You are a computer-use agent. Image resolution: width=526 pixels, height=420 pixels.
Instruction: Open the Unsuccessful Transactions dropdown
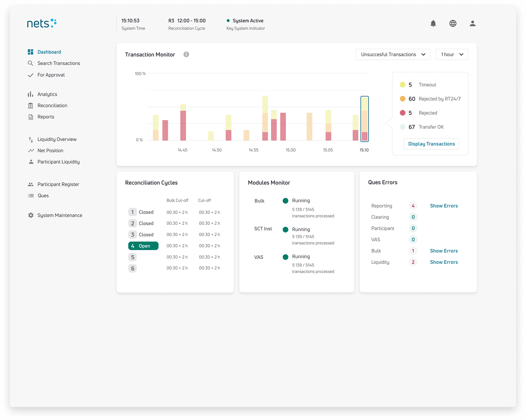pos(393,54)
